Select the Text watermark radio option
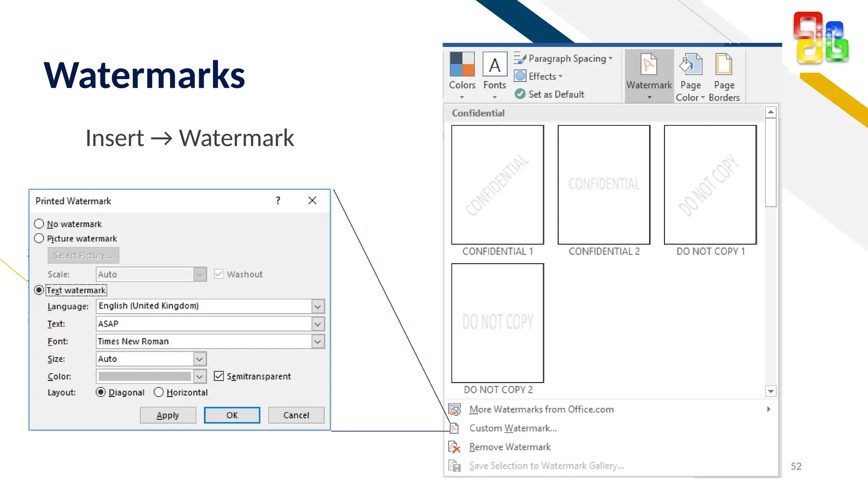This screenshot has height=488, width=868. 39,290
